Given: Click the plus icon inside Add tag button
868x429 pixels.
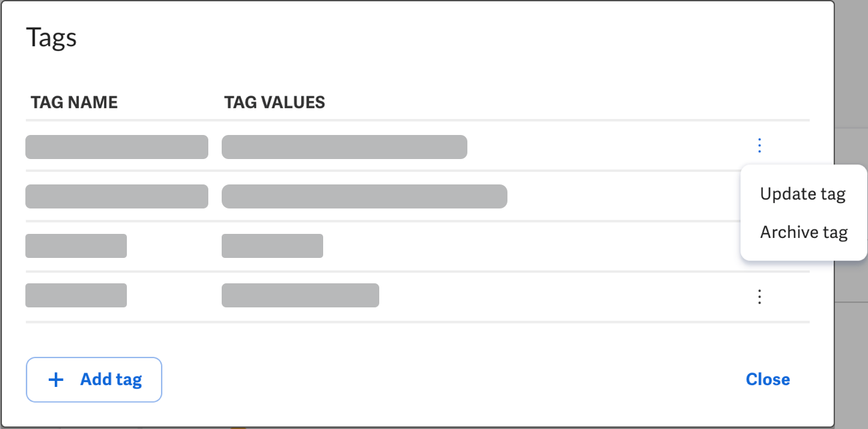Looking at the screenshot, I should tap(55, 379).
